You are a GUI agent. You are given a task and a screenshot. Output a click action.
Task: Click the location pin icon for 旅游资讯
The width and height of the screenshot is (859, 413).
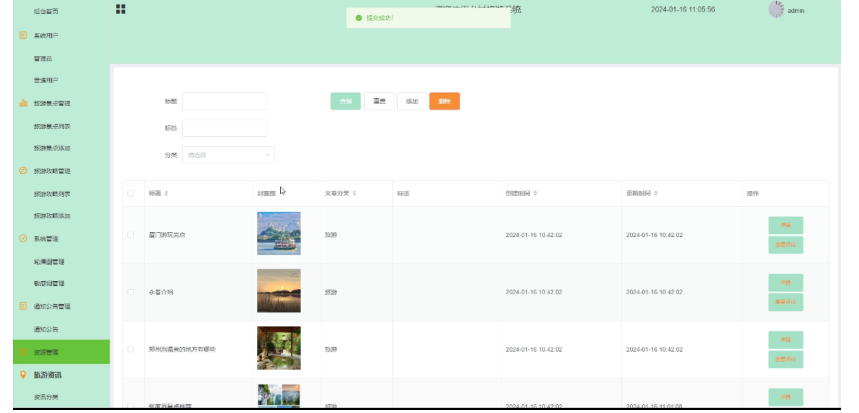[x=23, y=375]
